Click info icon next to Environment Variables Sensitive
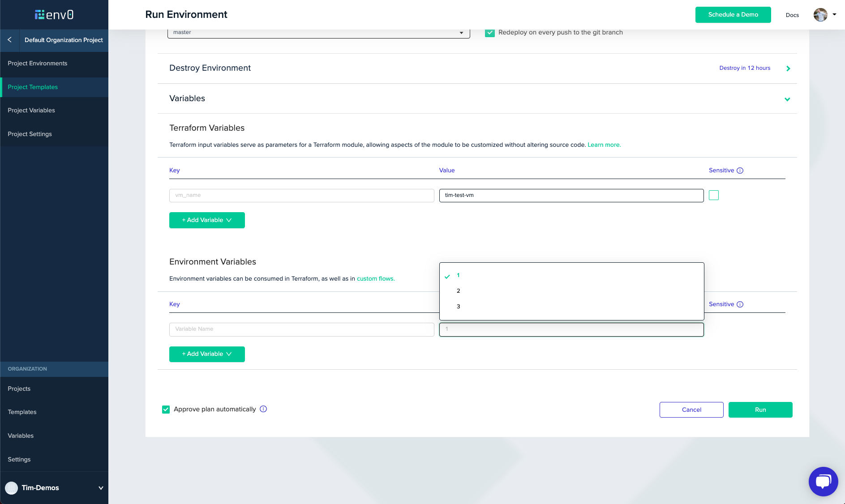845x504 pixels. (x=740, y=304)
